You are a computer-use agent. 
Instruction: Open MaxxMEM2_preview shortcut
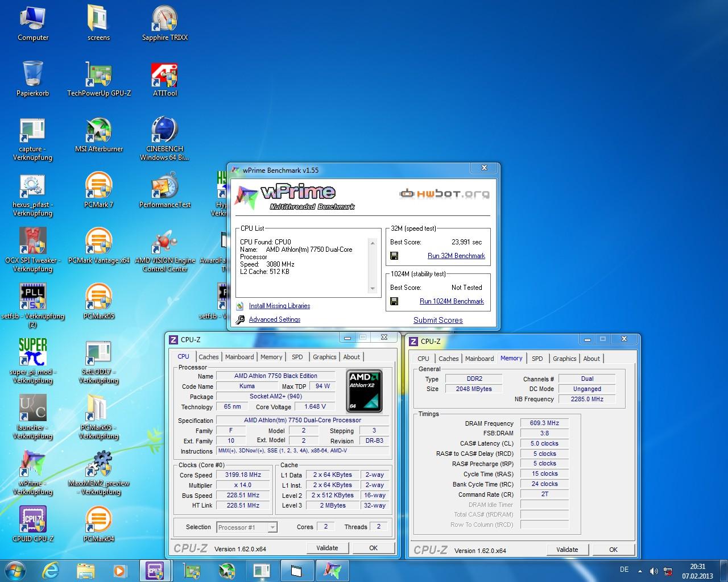click(x=99, y=473)
